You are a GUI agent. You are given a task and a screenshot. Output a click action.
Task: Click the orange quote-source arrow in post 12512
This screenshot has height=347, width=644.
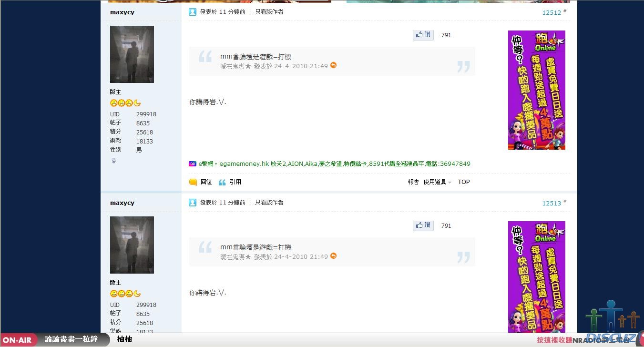coord(333,65)
